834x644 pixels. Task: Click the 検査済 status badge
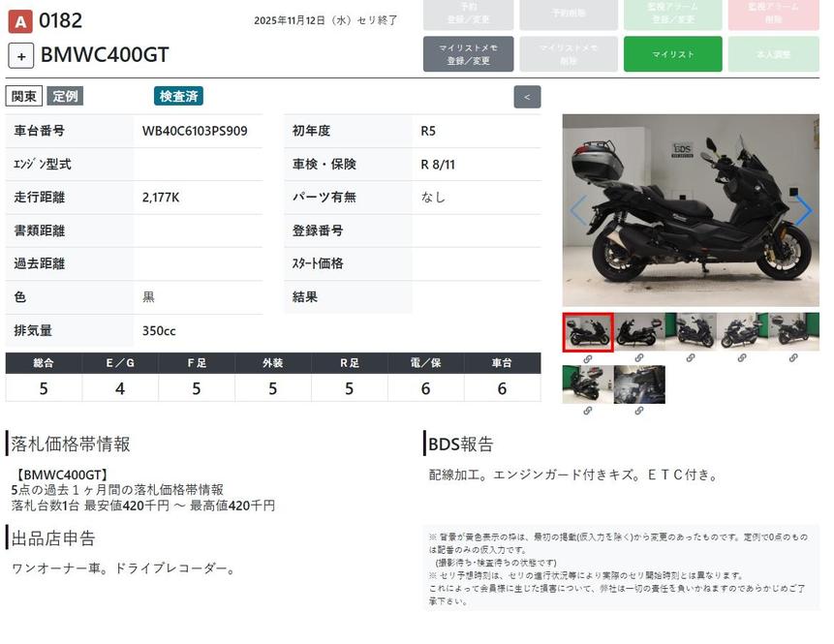178,96
